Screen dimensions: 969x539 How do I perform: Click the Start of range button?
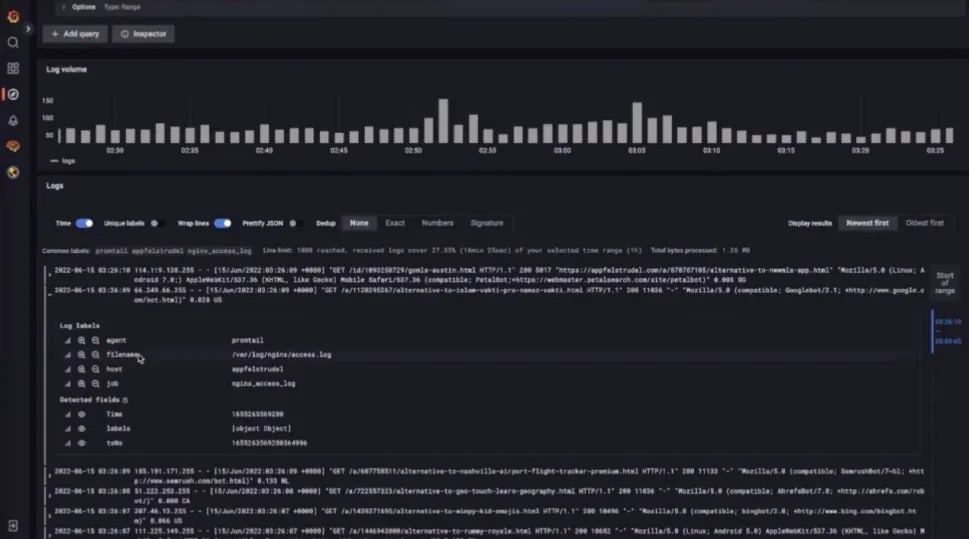click(945, 283)
